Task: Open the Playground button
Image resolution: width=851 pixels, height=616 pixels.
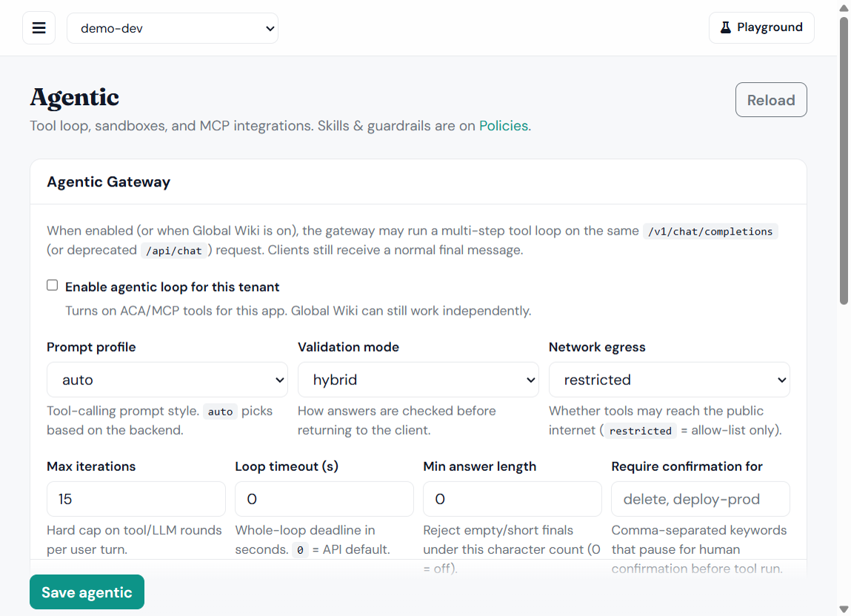Action: pyautogui.click(x=761, y=27)
